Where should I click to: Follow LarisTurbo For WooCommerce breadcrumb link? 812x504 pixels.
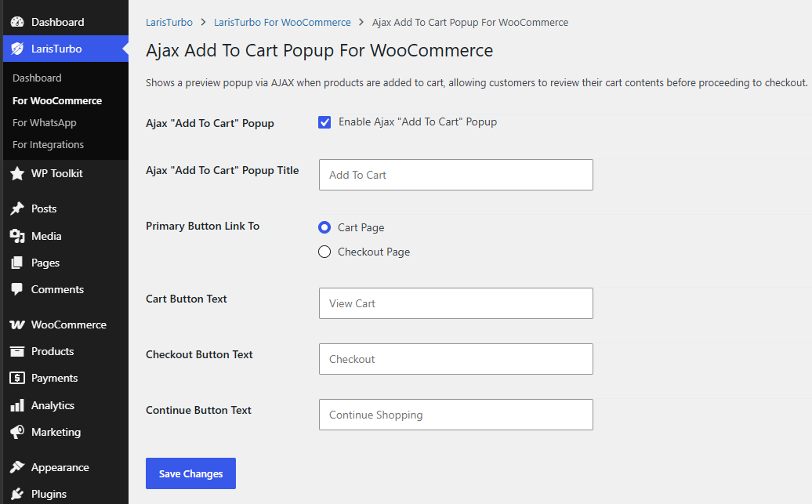coord(282,22)
